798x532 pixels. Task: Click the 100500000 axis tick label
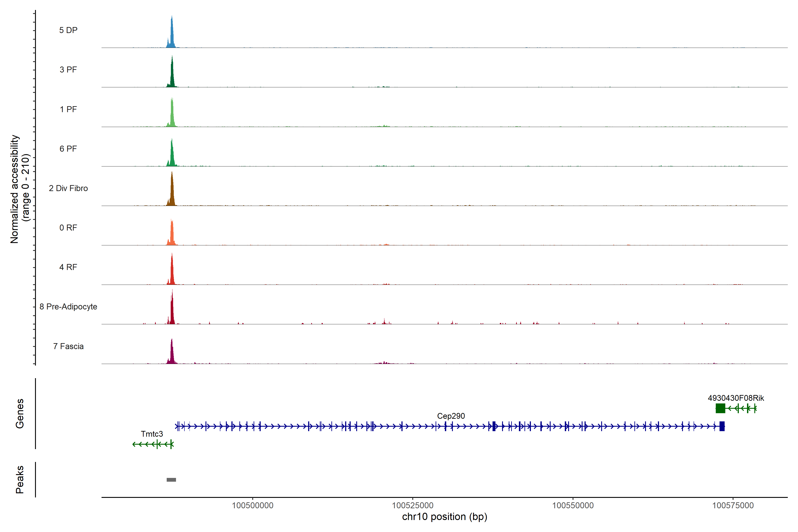(252, 505)
